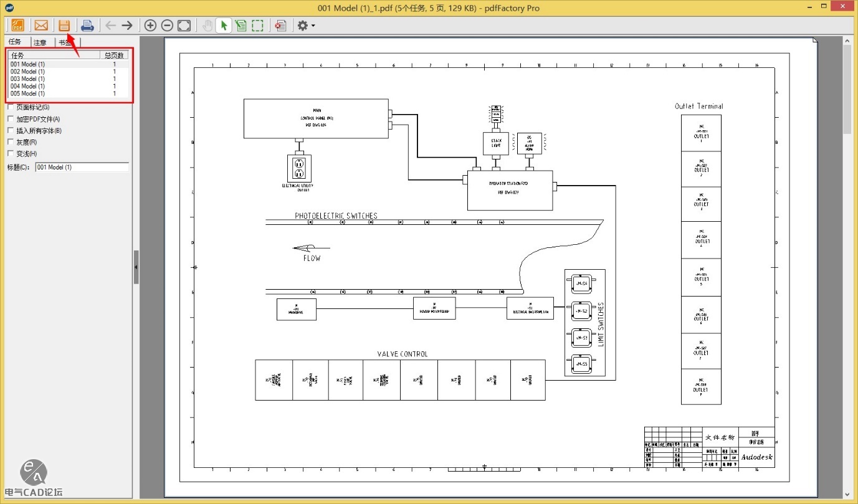Go to previous page with left arrow
858x504 pixels.
(110, 26)
